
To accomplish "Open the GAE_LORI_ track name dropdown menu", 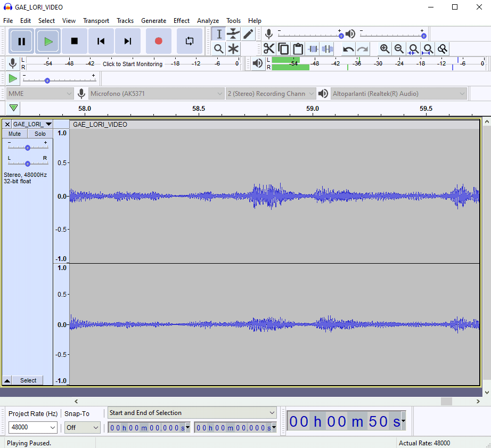I will pos(32,124).
